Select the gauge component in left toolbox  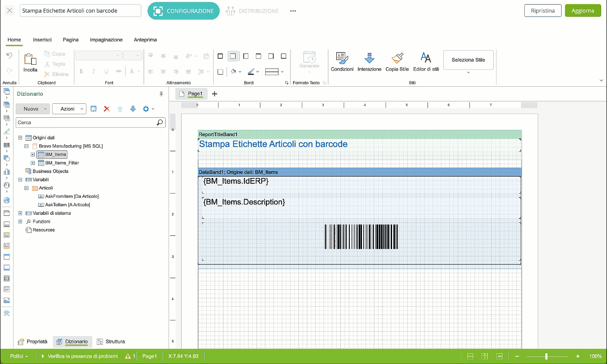(7, 185)
